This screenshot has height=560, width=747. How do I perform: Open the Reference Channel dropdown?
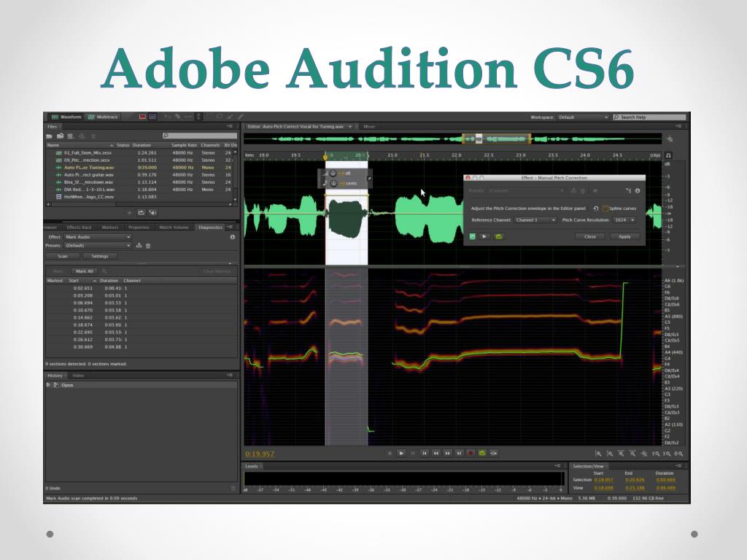(x=535, y=220)
